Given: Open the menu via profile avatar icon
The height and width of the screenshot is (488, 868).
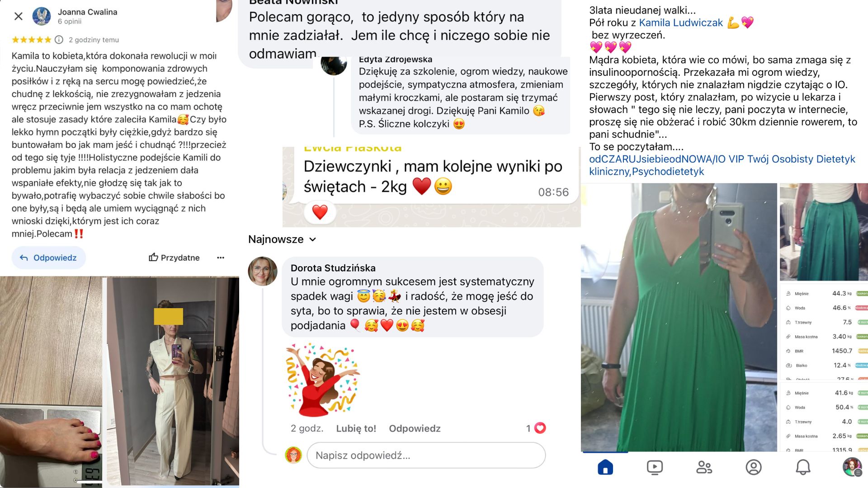Looking at the screenshot, I should (x=852, y=467).
